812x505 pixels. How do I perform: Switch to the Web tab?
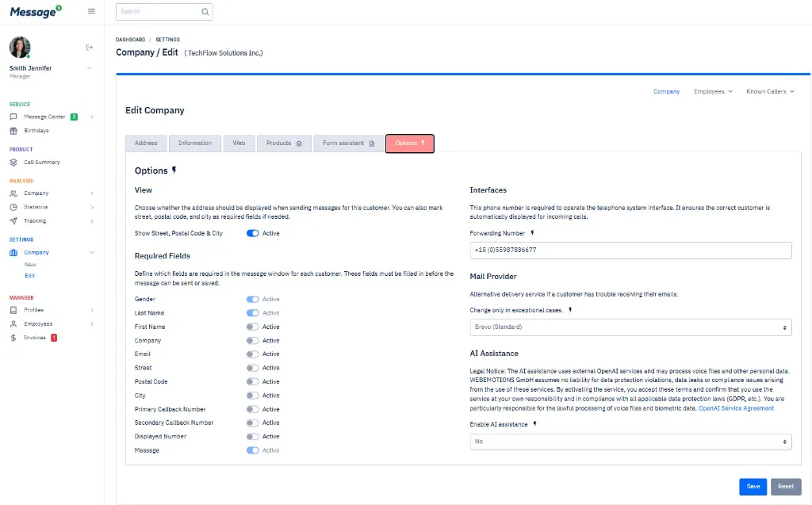239,143
